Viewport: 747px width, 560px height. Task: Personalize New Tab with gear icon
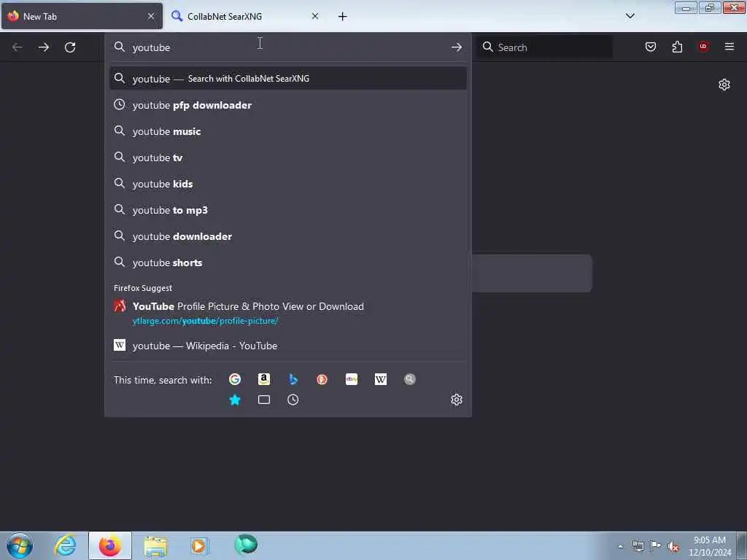click(x=724, y=85)
